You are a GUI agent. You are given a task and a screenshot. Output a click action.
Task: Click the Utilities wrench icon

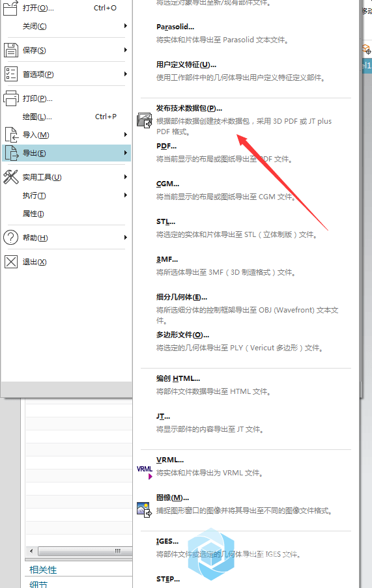[11, 177]
